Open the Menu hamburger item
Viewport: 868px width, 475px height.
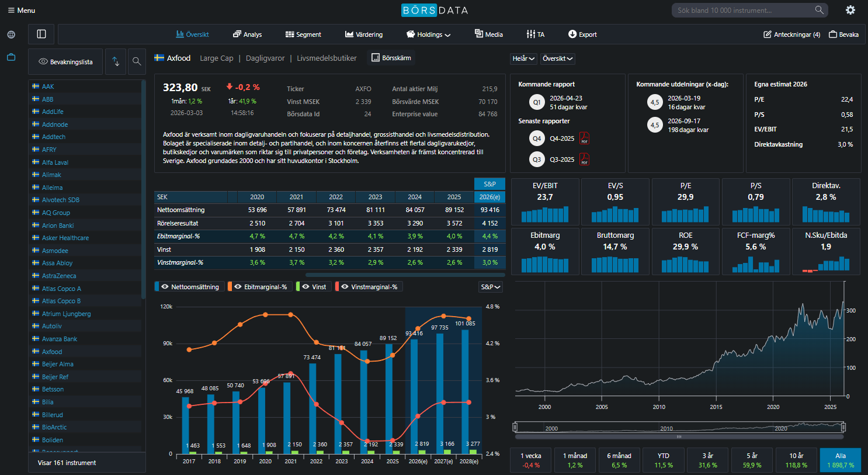[x=21, y=11]
